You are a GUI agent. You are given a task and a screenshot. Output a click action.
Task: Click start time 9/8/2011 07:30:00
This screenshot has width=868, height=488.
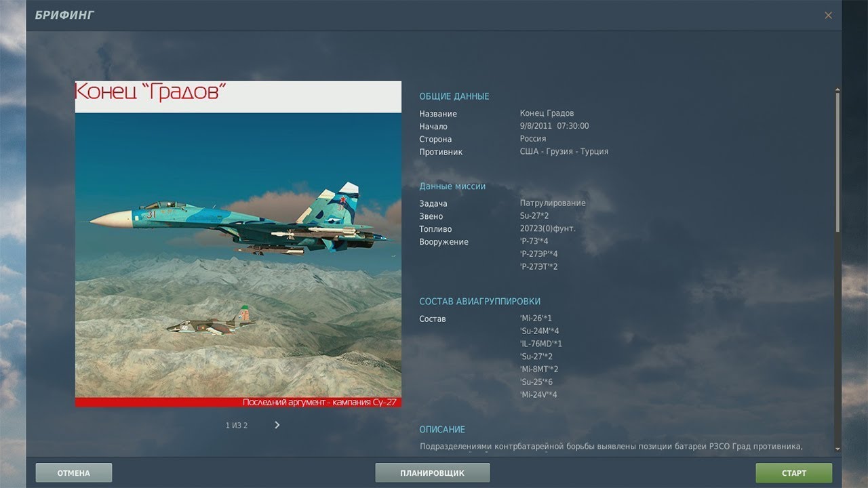click(554, 126)
